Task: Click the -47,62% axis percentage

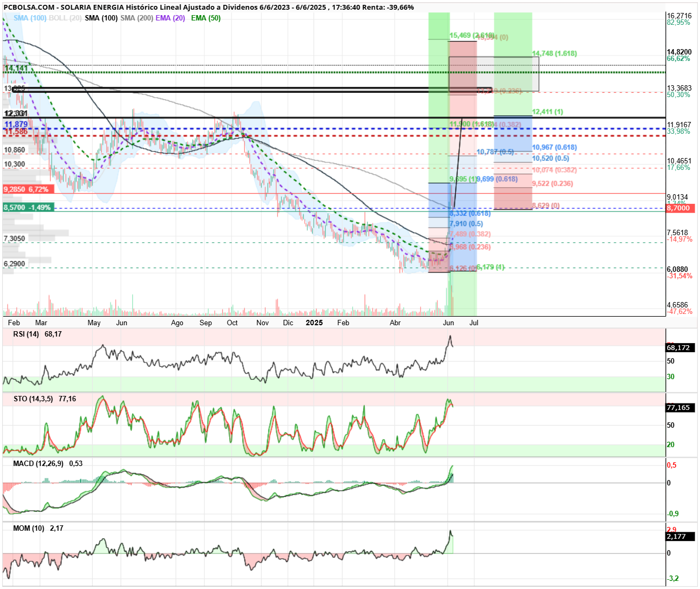Action: pyautogui.click(x=680, y=312)
